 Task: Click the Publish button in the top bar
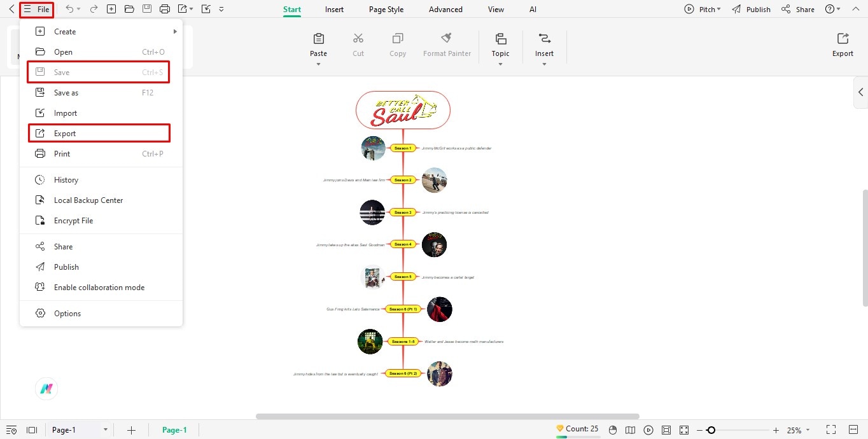pyautogui.click(x=751, y=10)
